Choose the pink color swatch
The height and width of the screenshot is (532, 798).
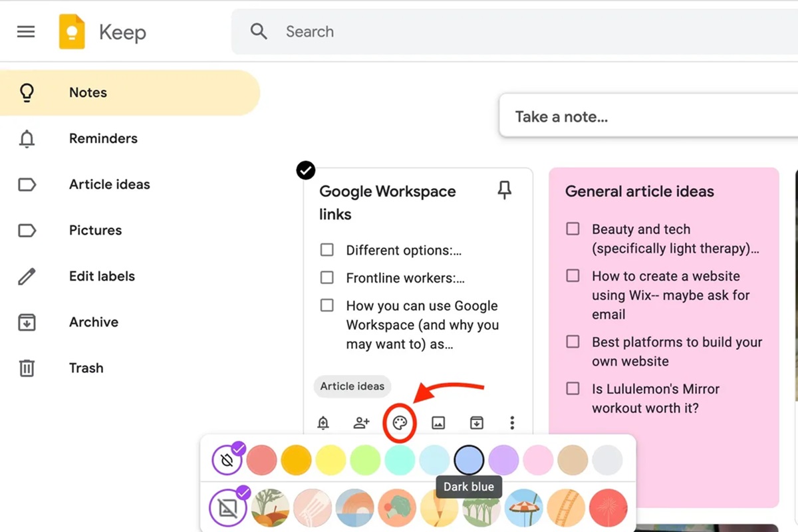[x=538, y=460]
